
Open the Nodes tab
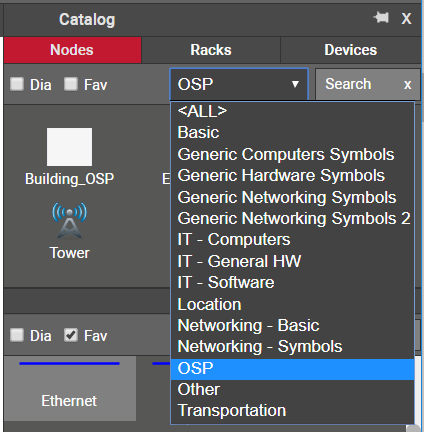(x=72, y=50)
